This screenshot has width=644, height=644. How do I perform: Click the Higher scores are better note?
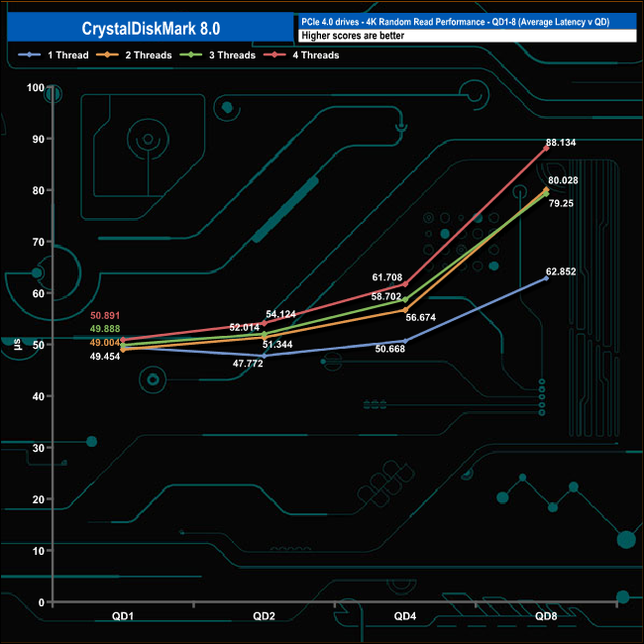point(353,36)
